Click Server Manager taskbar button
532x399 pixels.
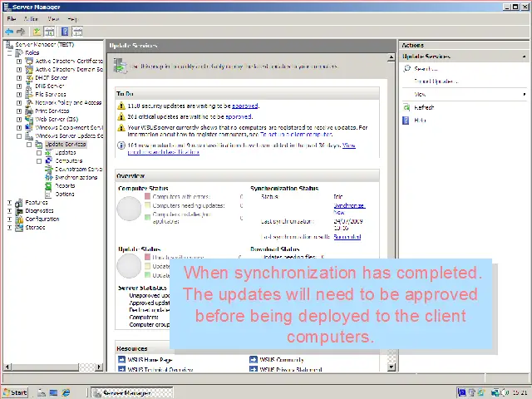pyautogui.click(x=132, y=392)
